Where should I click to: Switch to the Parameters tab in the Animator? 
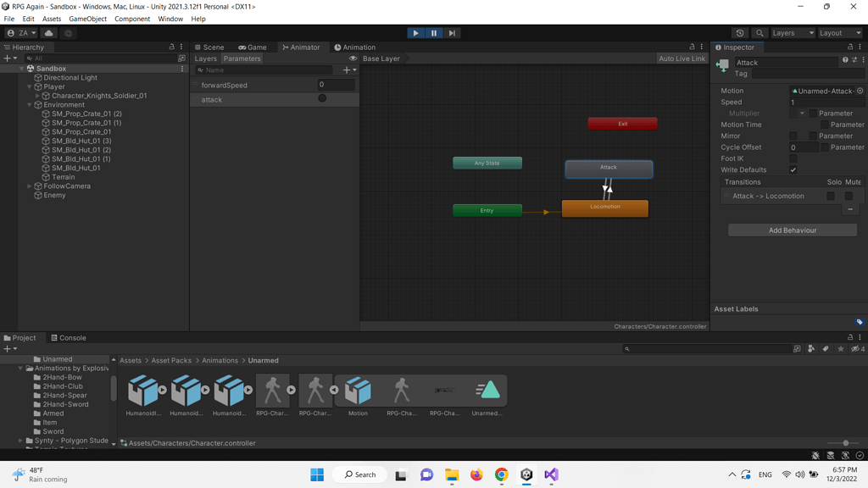click(242, 58)
